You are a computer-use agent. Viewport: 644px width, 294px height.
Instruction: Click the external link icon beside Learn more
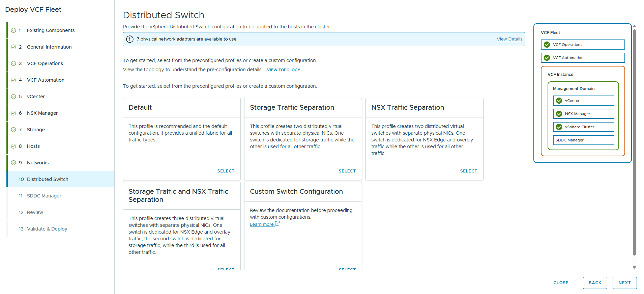coord(277,223)
